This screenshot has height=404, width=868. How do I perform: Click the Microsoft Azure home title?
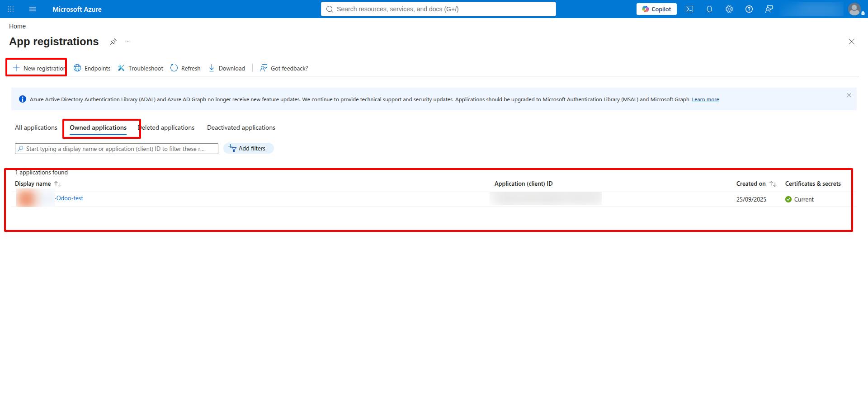[77, 9]
